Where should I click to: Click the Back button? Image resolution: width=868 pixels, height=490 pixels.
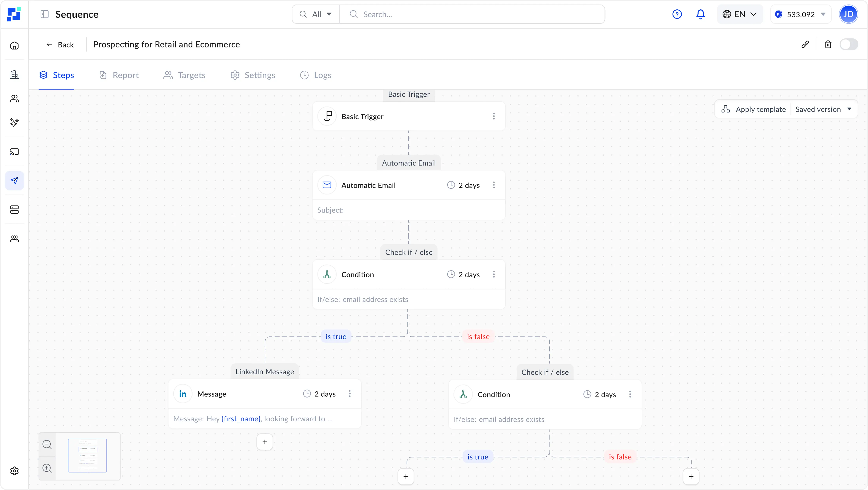tap(60, 45)
